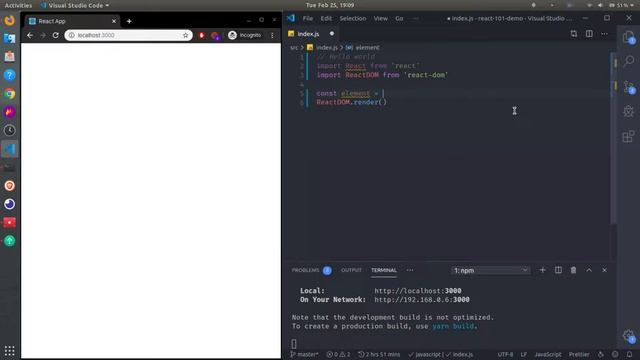
Task: Select the Terminal panel tab
Action: click(x=384, y=270)
